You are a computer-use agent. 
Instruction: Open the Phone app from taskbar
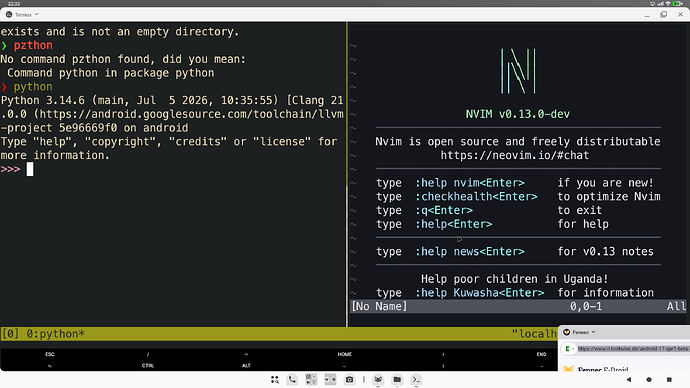(292, 380)
